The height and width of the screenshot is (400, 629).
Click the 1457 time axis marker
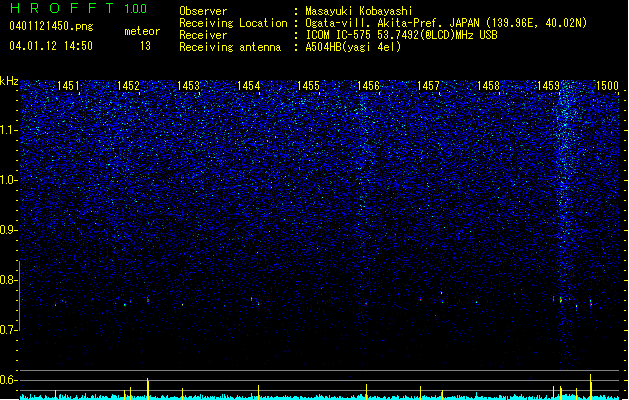tap(428, 86)
